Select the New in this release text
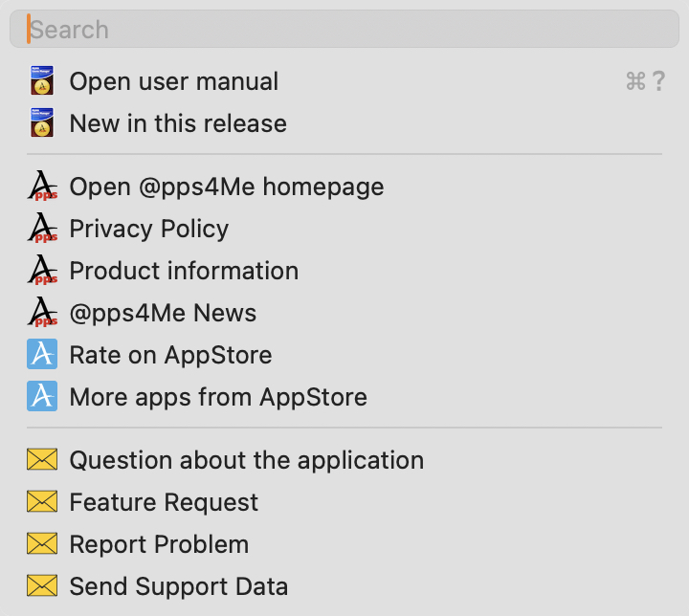 [x=178, y=123]
